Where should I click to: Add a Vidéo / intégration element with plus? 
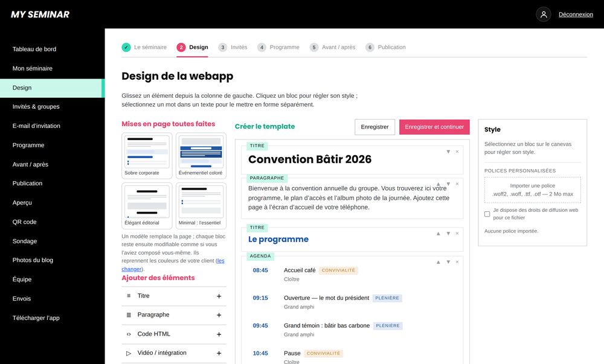[x=219, y=353]
